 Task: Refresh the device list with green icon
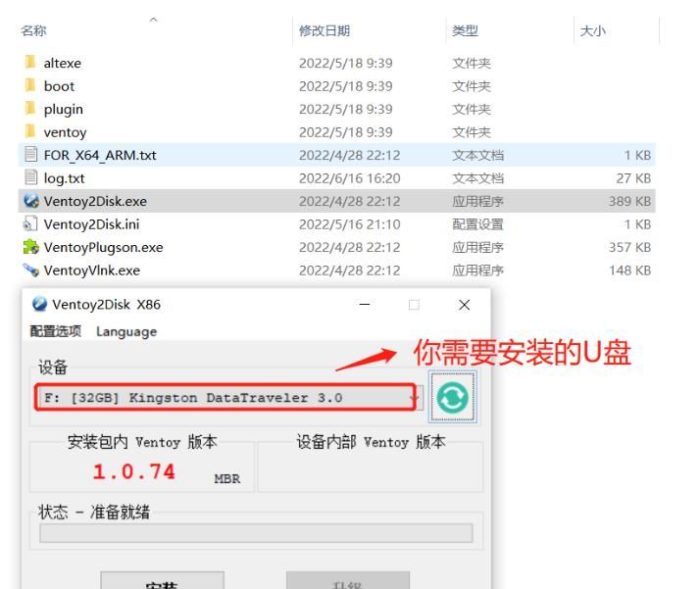tap(453, 397)
